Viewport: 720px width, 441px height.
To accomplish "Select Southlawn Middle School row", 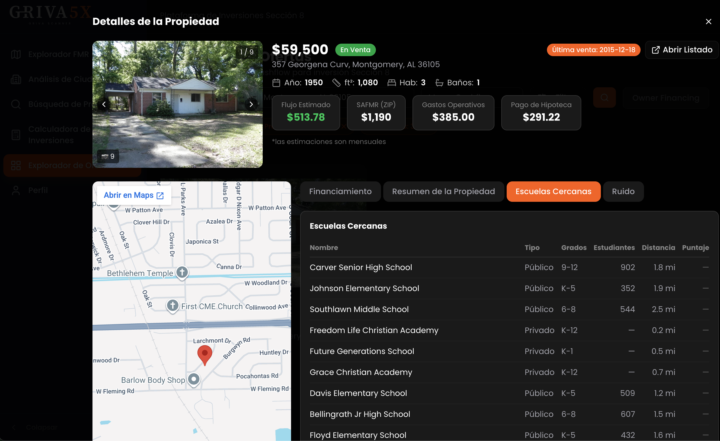I will click(509, 310).
